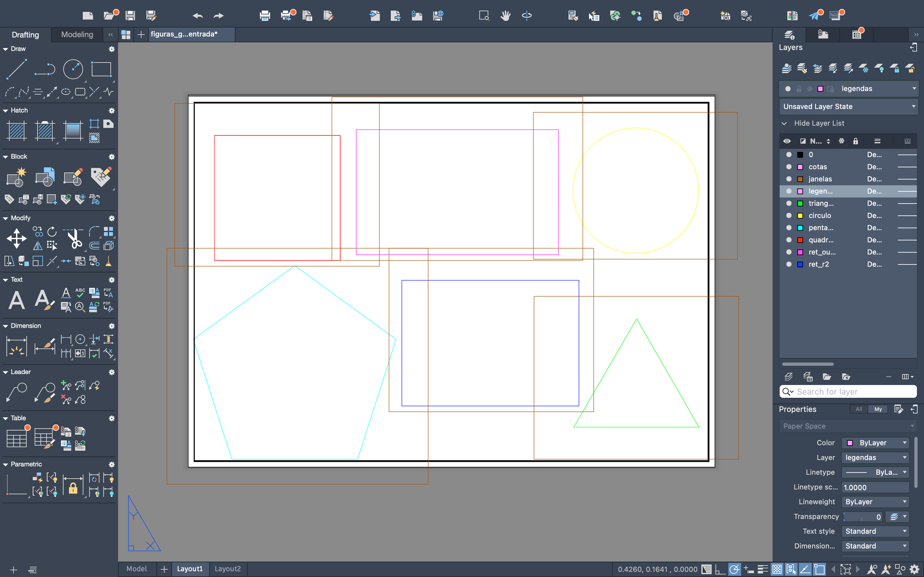924x577 pixels.
Task: Open the Unsaved Layer State dropdown
Action: (848, 106)
